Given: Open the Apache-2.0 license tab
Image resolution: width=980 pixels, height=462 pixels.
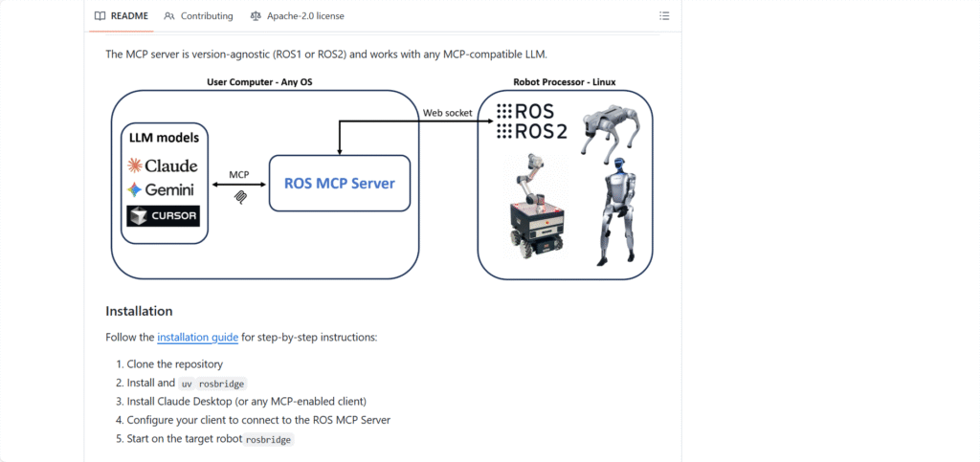Looking at the screenshot, I should [x=297, y=16].
